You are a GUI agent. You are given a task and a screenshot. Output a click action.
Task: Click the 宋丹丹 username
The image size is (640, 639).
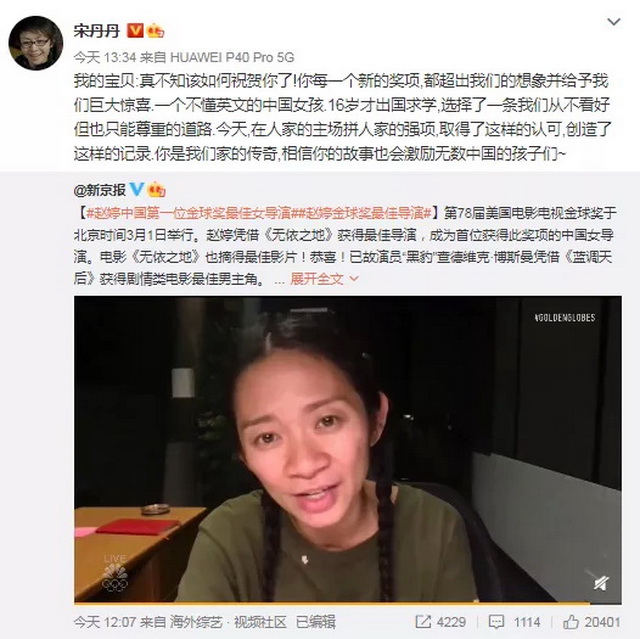tap(97, 31)
